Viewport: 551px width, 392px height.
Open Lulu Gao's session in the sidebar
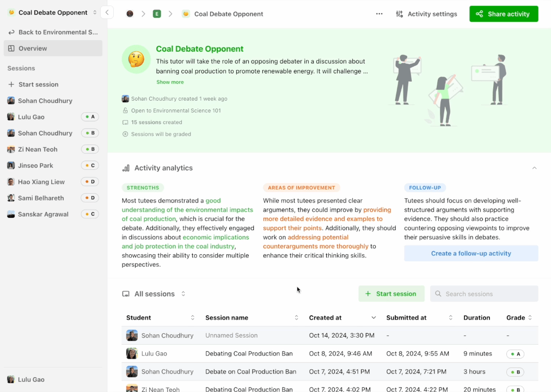pos(53,117)
